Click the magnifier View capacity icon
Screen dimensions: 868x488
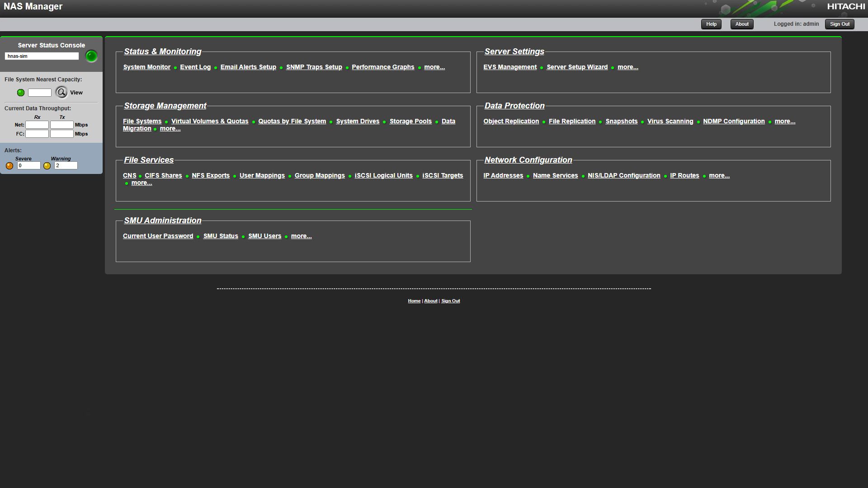click(61, 92)
